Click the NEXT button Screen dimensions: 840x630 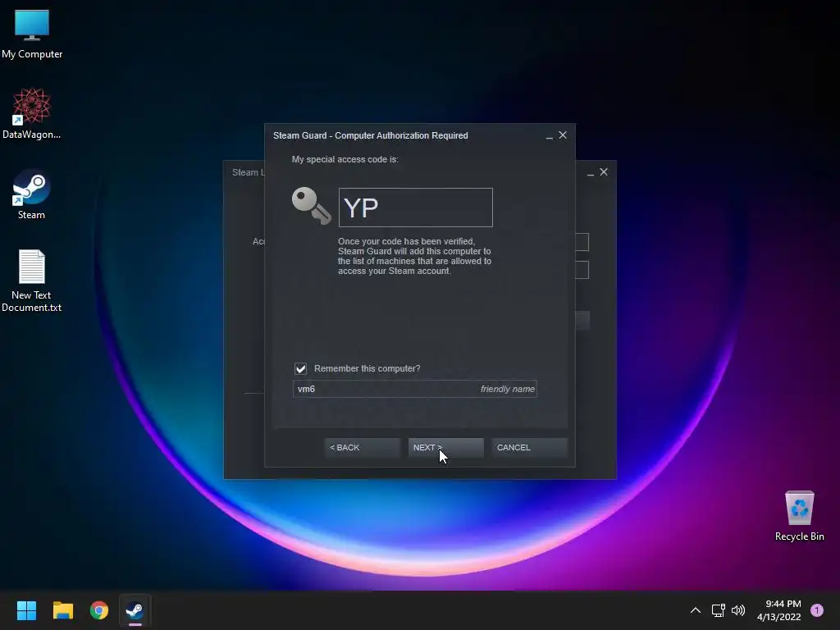445,447
